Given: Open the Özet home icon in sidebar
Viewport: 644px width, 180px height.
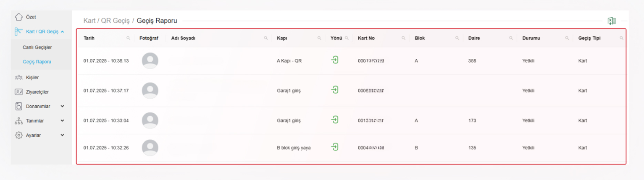Looking at the screenshot, I should point(18,17).
